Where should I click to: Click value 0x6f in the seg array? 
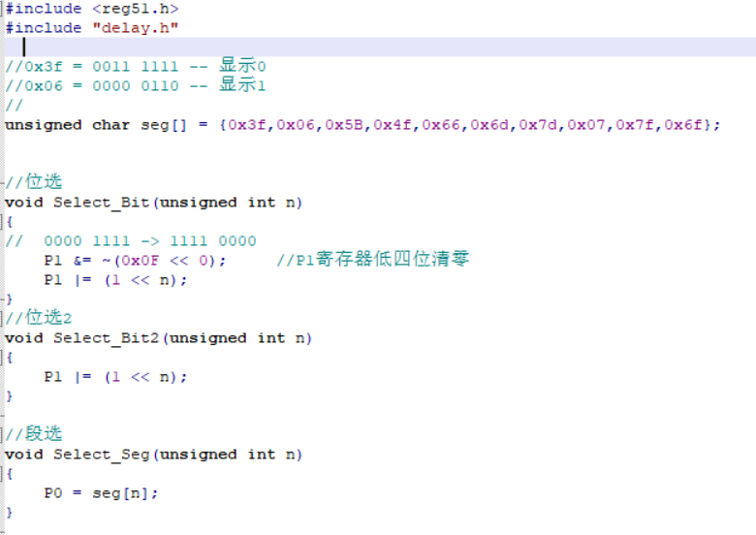[x=682, y=125]
